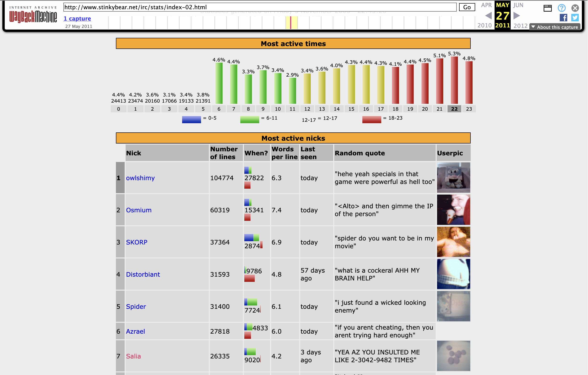Close the Wayback toolbar with X icon
This screenshot has height=375, width=588.
(x=575, y=8)
